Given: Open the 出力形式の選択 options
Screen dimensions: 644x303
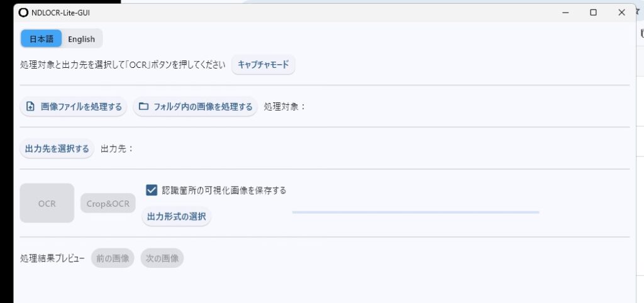Looking at the screenshot, I should pos(176,217).
